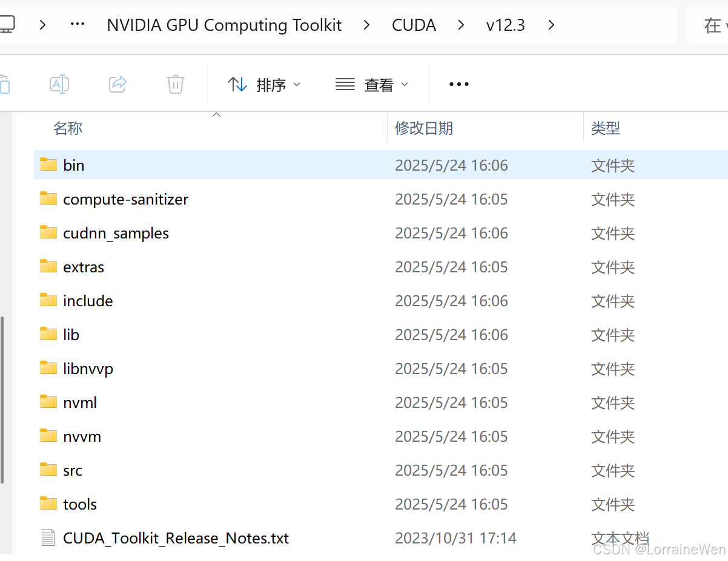Select the nvml folder name
The width and height of the screenshot is (728, 561).
tap(80, 402)
